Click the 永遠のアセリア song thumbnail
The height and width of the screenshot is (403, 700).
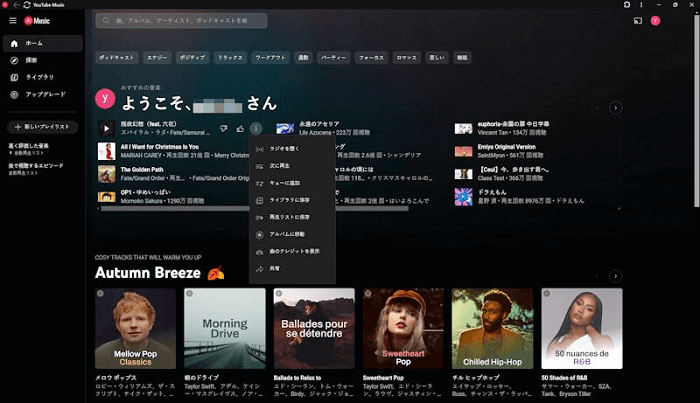point(285,129)
